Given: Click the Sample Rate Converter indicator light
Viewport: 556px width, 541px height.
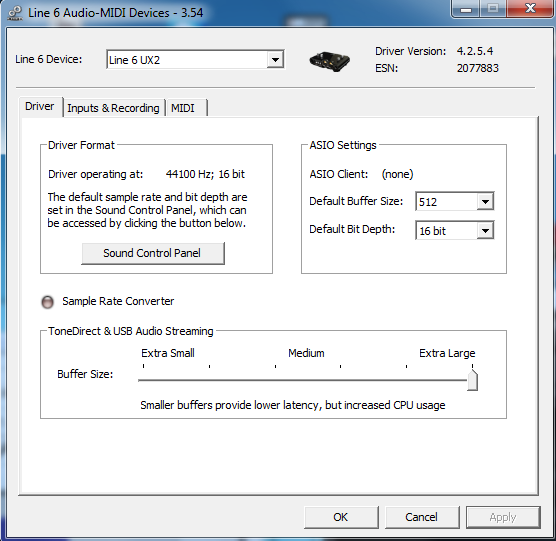Looking at the screenshot, I should click(x=48, y=302).
